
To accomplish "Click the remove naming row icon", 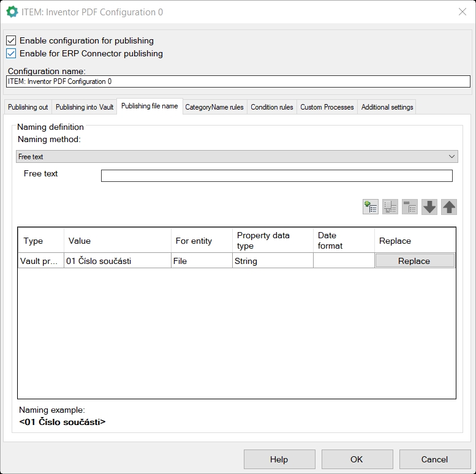I will [x=410, y=207].
